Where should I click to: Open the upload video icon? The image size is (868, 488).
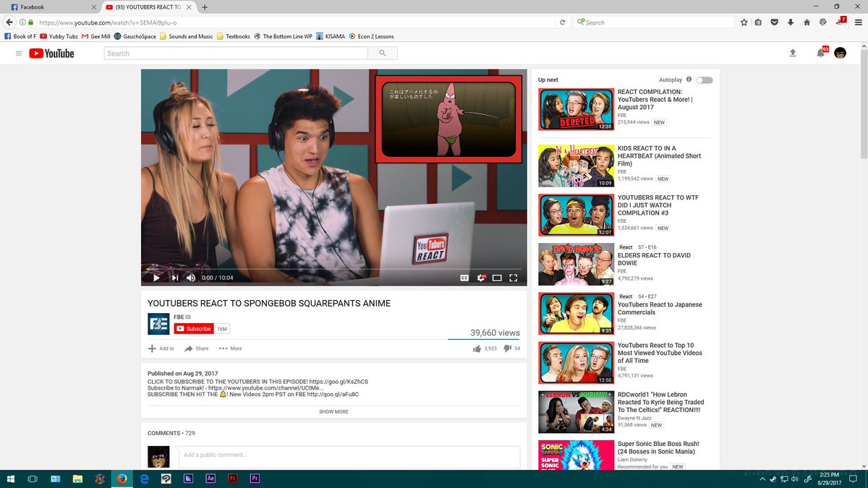(x=793, y=53)
